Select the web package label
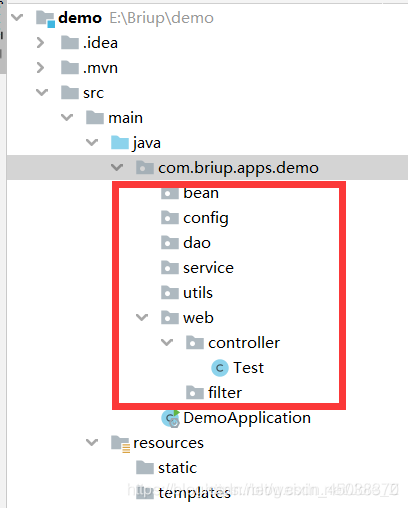 tap(198, 318)
